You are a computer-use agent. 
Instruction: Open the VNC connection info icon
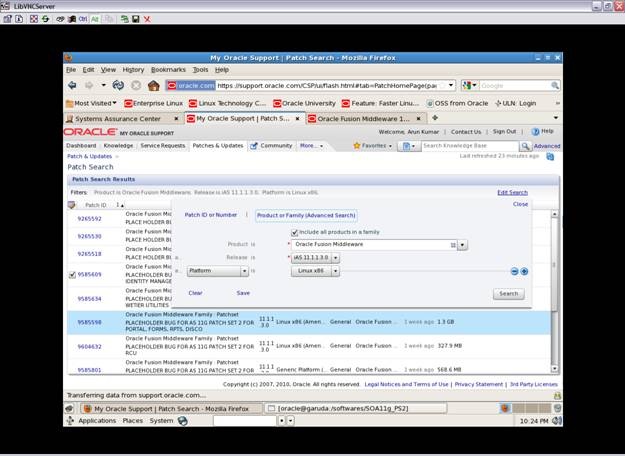19,19
